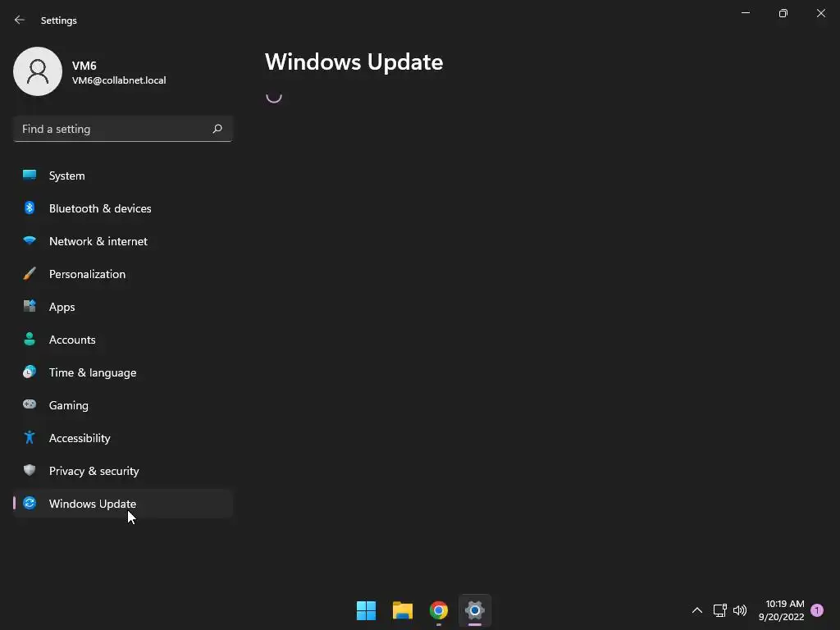Open Time & language label
The width and height of the screenshot is (840, 630).
(93, 372)
